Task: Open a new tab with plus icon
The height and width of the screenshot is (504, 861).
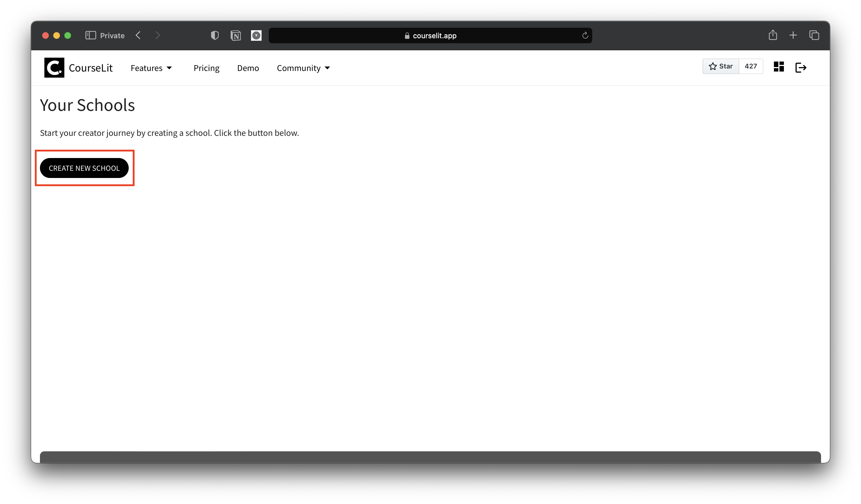Action: click(x=793, y=35)
